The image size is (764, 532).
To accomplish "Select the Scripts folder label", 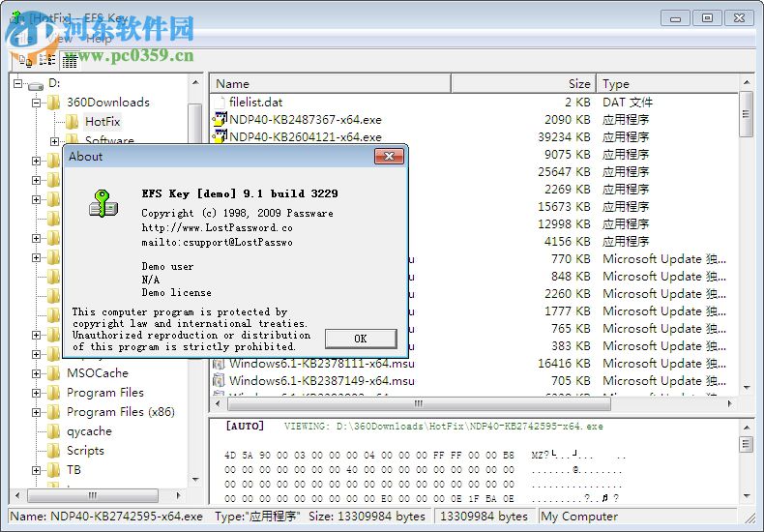I will pos(85,451).
